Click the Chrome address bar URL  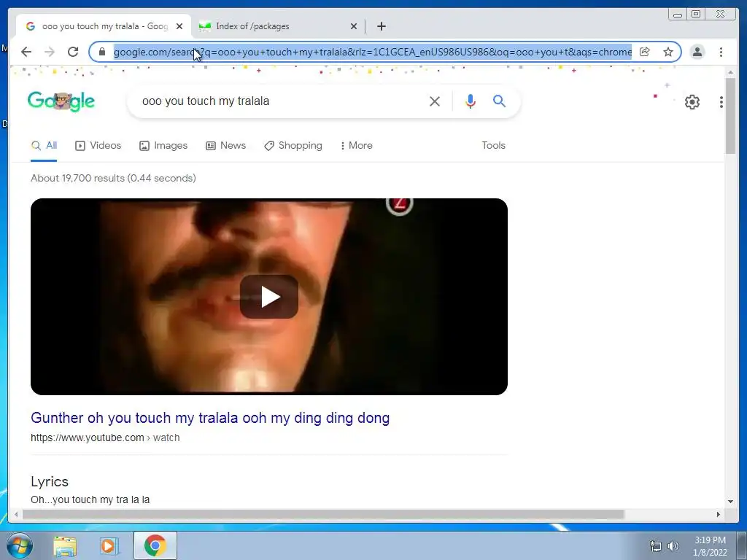pyautogui.click(x=373, y=52)
